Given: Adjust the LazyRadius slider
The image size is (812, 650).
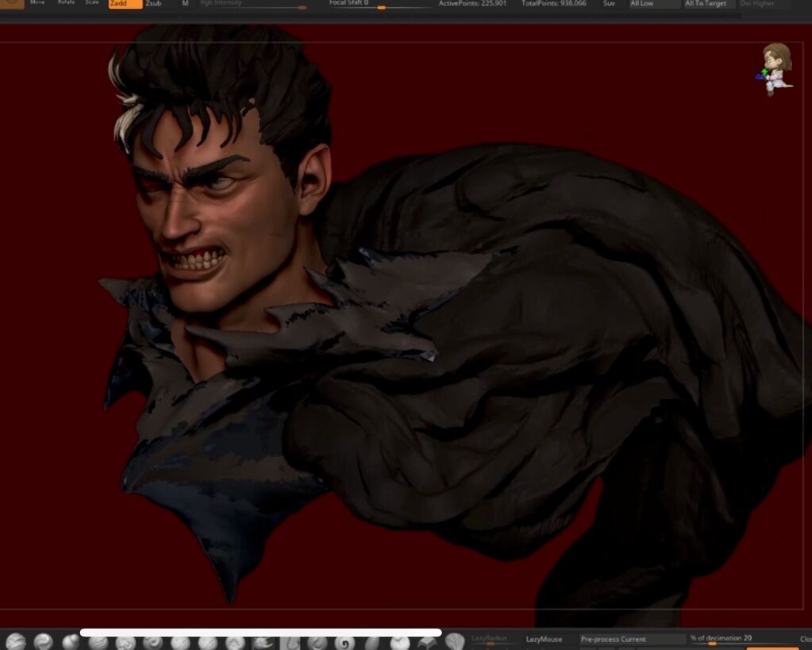Looking at the screenshot, I should click(x=494, y=640).
